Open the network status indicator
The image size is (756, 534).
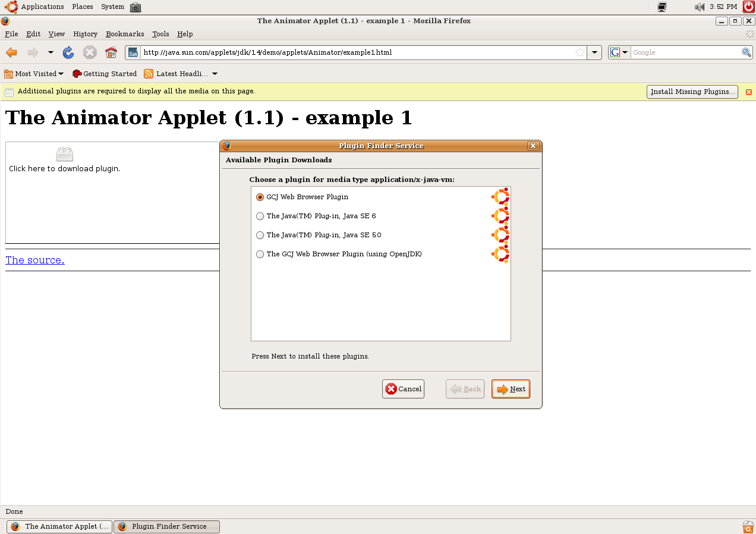coord(662,7)
